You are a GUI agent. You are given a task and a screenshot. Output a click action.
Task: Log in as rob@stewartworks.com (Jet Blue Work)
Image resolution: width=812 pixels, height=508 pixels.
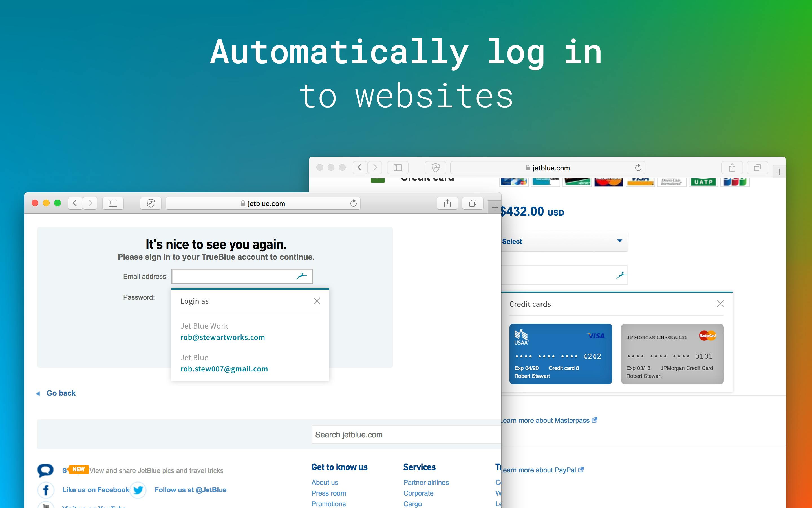(223, 332)
